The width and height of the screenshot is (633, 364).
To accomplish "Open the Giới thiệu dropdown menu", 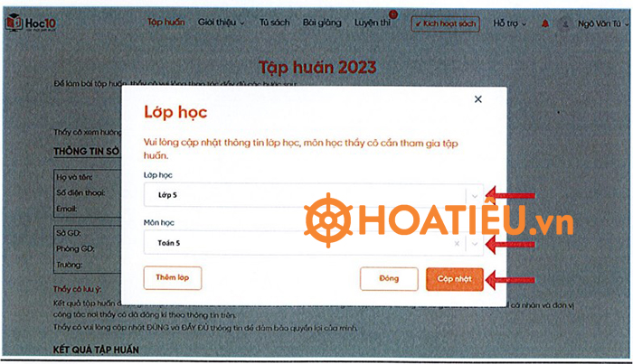I will [x=221, y=23].
